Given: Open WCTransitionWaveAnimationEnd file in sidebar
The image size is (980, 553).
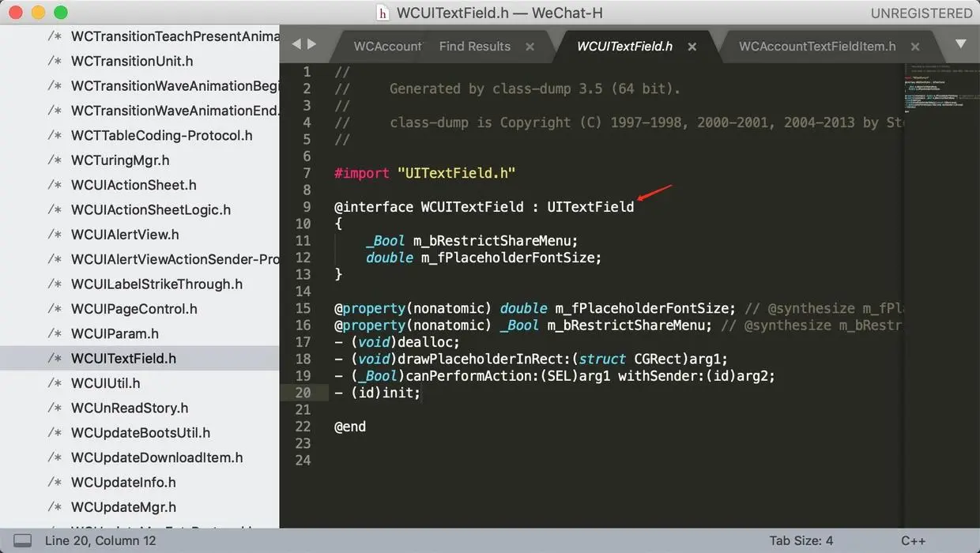Looking at the screenshot, I should tap(175, 111).
